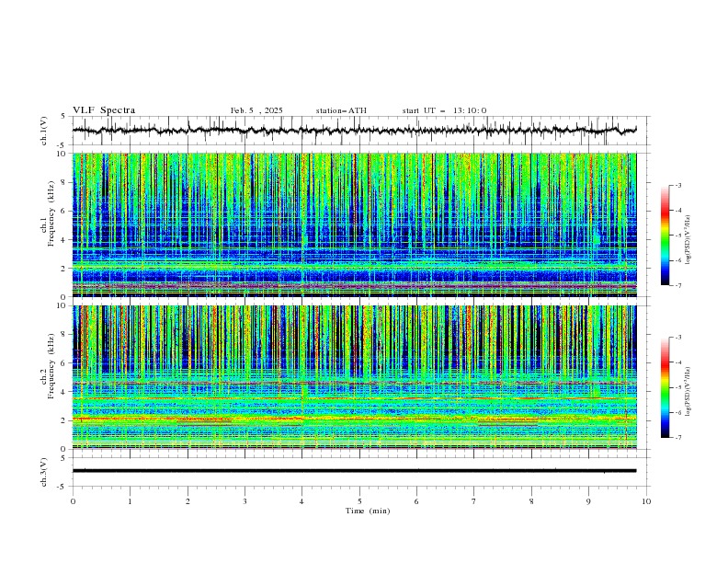Click the "-3" tick of the ch.1 colorbar
Image resolution: width=728 pixels, height=563 pixels.
pyautogui.click(x=677, y=185)
